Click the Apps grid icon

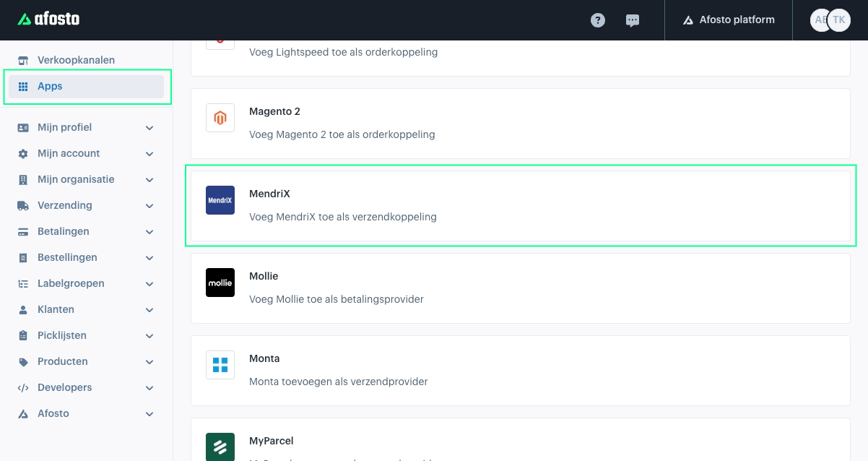click(x=23, y=86)
